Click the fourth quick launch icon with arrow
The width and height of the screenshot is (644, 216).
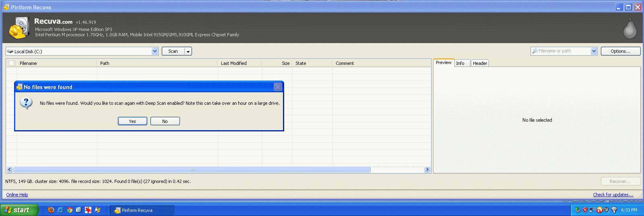pyautogui.click(x=78, y=210)
